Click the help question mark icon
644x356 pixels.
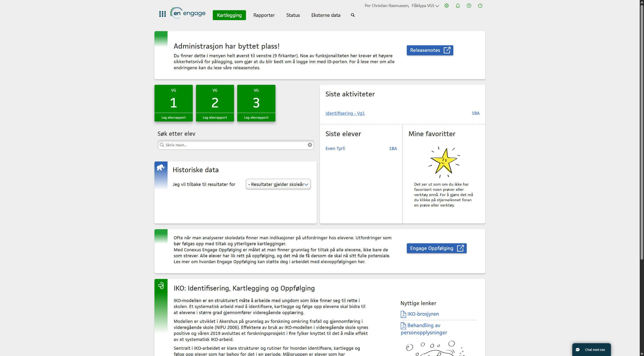point(469,6)
